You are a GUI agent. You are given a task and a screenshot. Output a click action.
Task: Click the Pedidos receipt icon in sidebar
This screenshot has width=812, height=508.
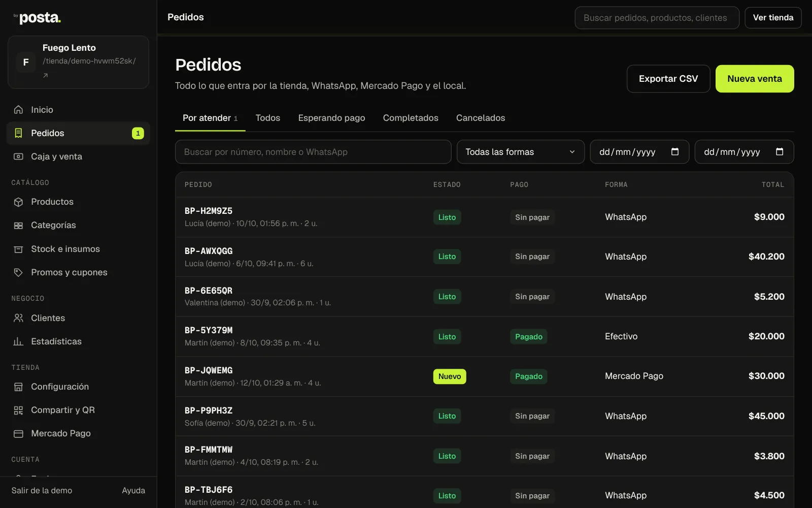coord(18,133)
